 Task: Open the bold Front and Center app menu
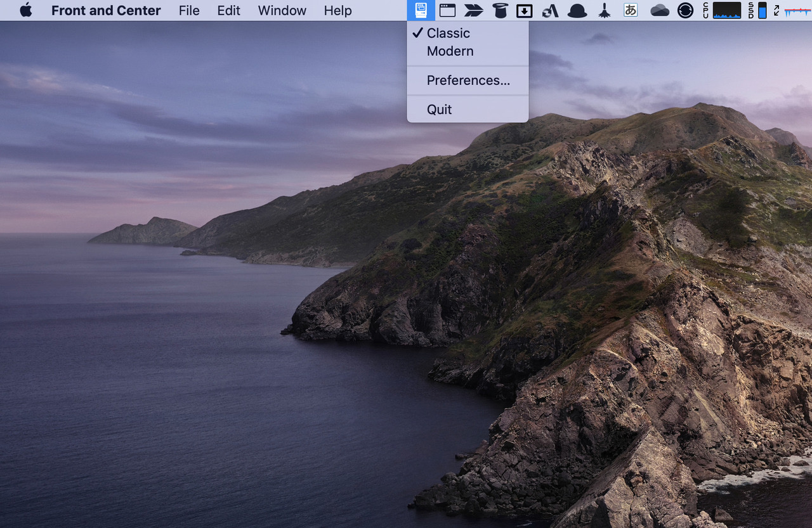tap(106, 11)
